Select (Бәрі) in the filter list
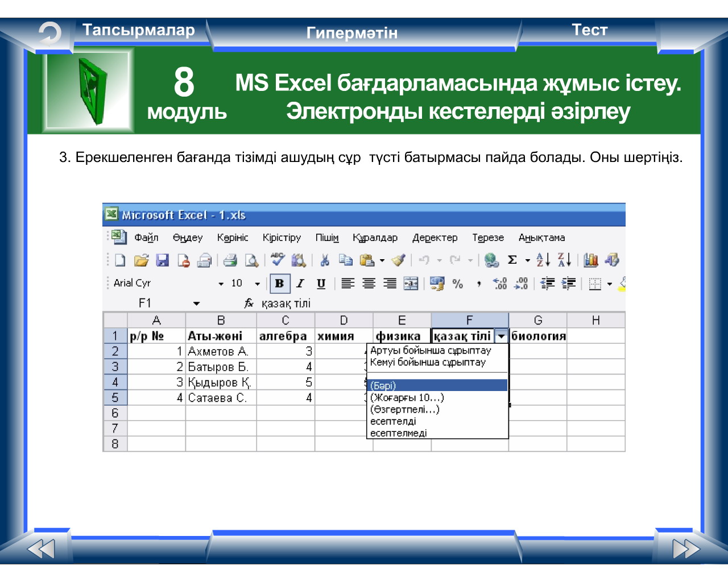 tap(437, 385)
